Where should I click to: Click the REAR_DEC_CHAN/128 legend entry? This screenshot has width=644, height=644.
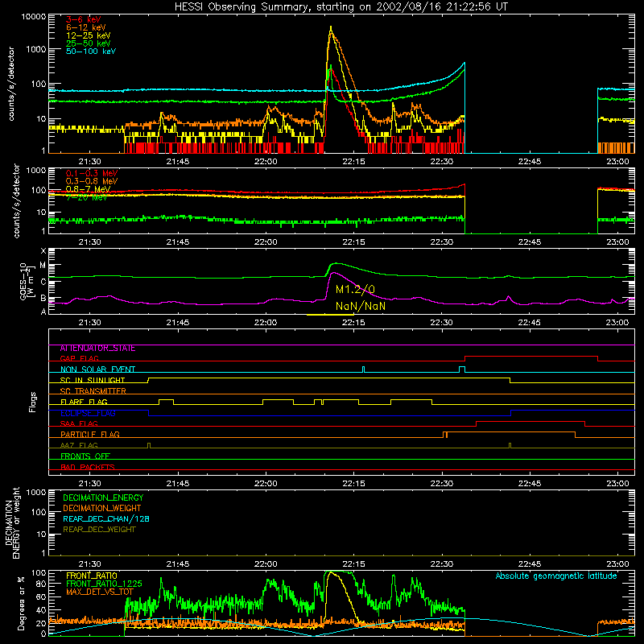106,518
